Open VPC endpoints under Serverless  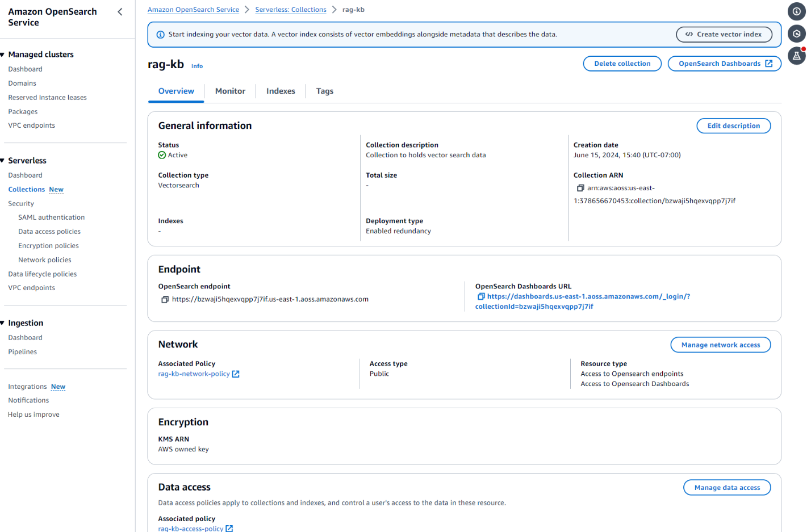[x=31, y=288]
